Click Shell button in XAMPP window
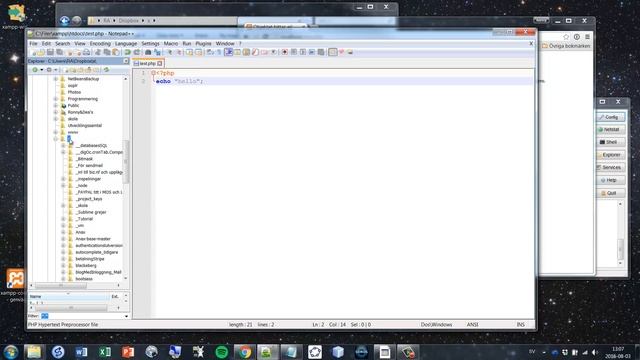Screen dimensions: 640x360 [611, 142]
